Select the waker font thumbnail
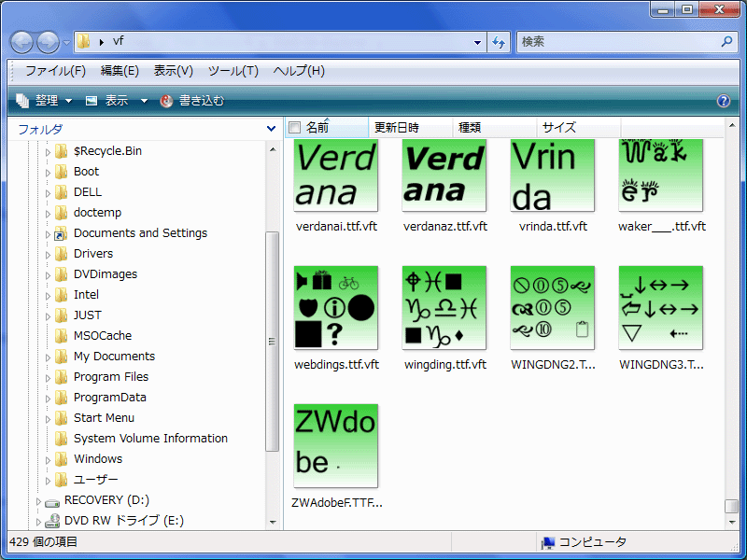747x560 pixels. click(661, 175)
